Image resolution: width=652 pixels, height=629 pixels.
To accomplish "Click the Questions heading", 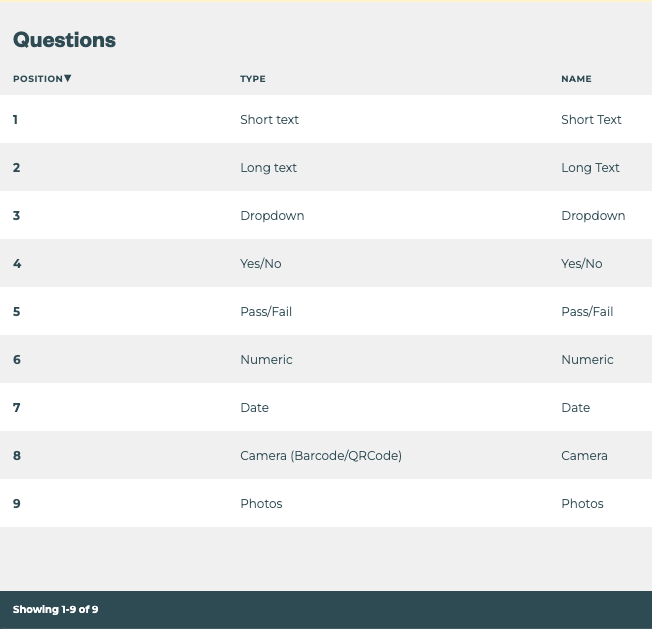I will [x=64, y=40].
